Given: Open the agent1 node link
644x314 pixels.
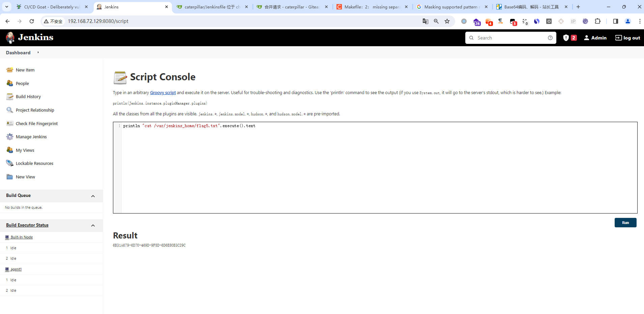Looking at the screenshot, I should point(16,269).
